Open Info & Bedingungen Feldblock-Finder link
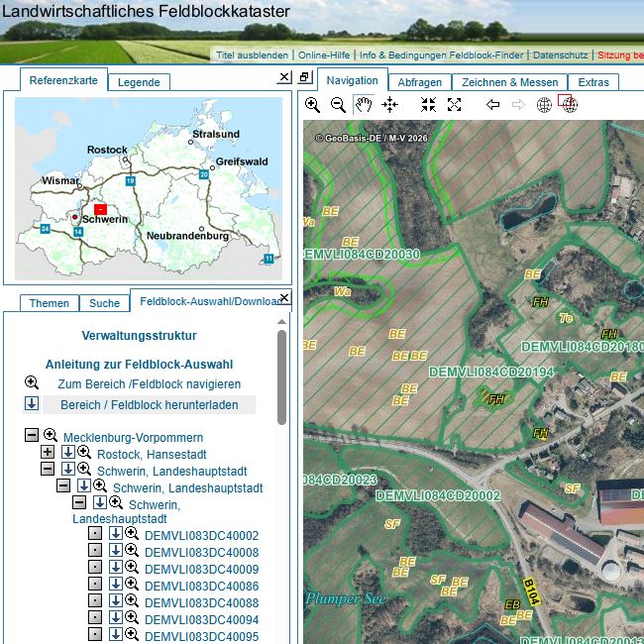Viewport: 644px width, 644px height. tap(442, 55)
